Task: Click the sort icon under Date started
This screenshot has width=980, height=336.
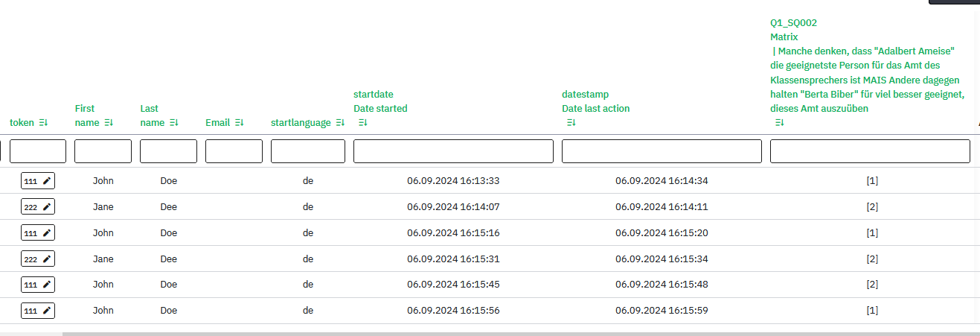Action: point(363,123)
